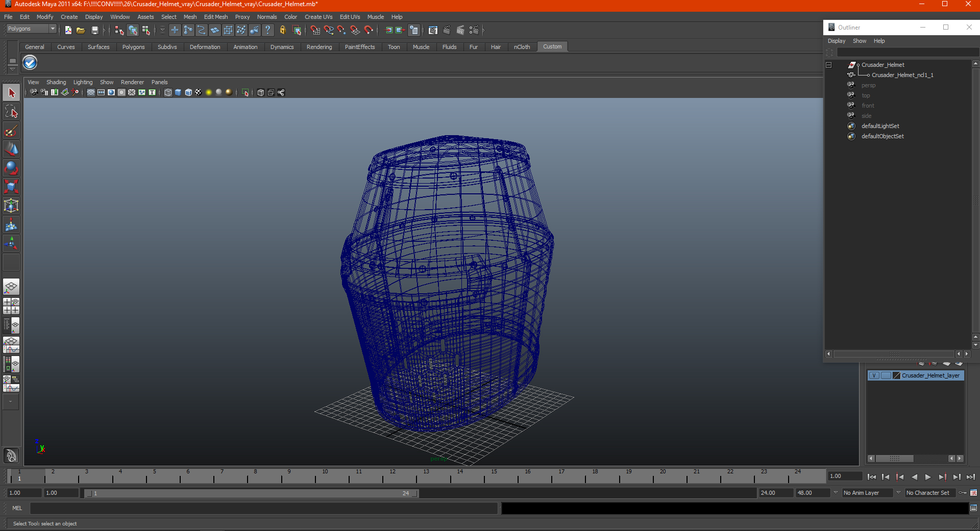Viewport: 980px width, 531px height.
Task: Click the range slider bar
Action: click(251, 493)
